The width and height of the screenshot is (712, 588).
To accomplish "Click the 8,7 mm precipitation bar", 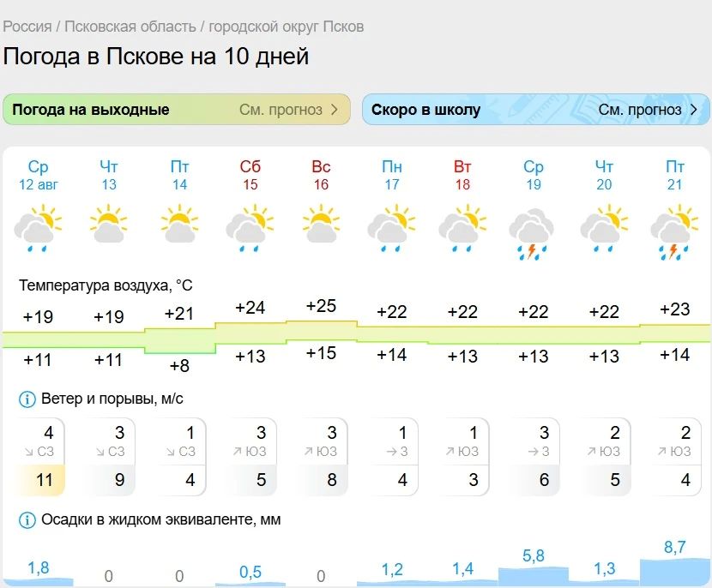I will point(674,572).
